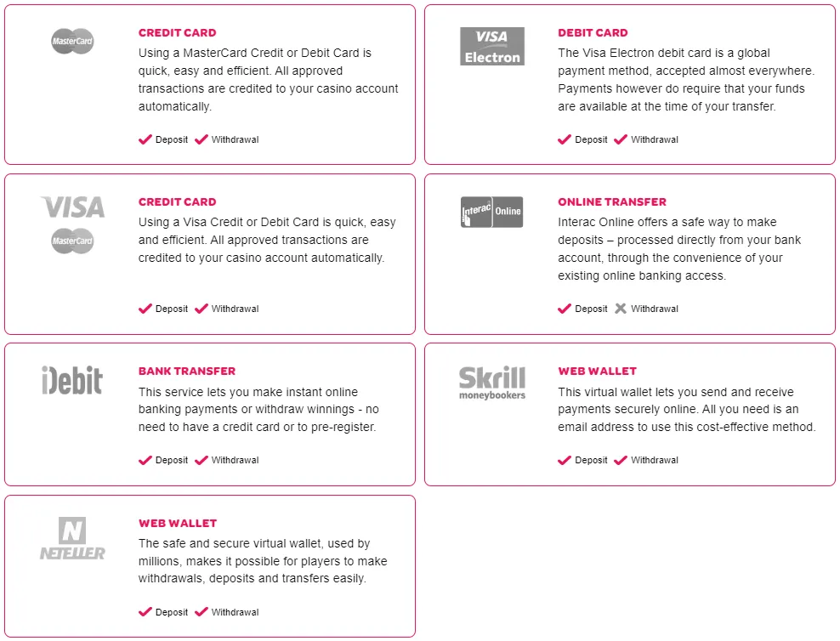Click Deposit checkmark in the Neteller card

point(145,612)
